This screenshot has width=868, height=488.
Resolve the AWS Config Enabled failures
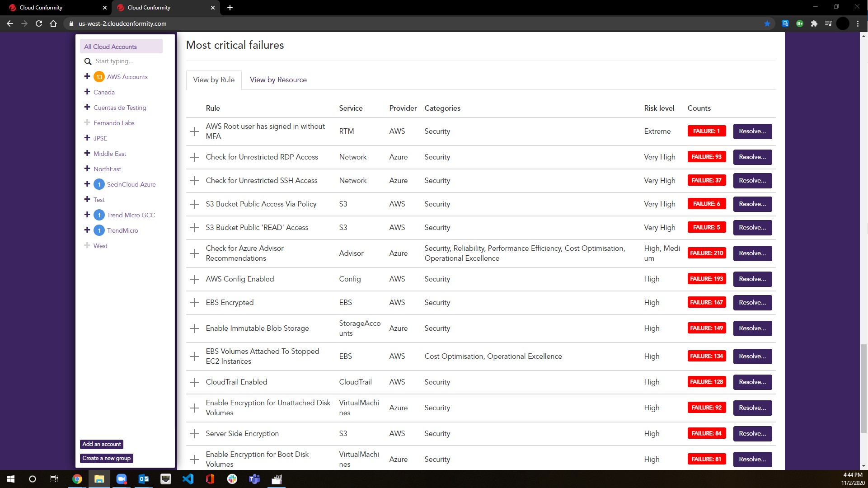[752, 279]
